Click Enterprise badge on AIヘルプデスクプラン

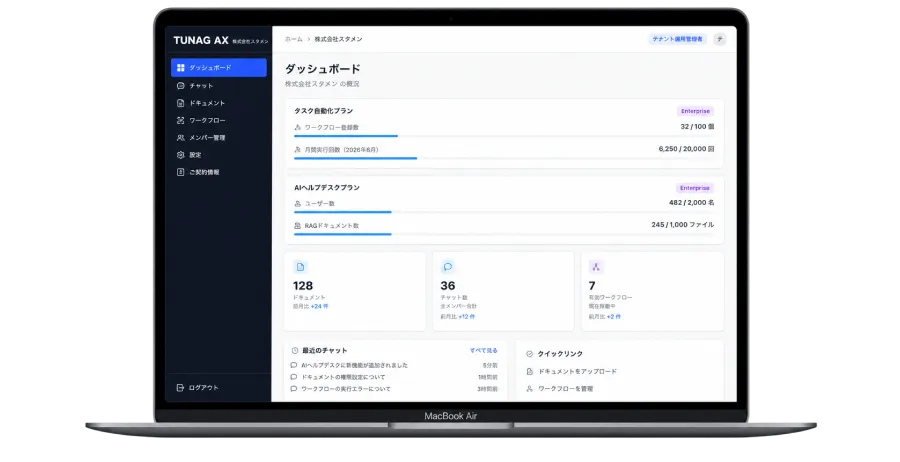(x=695, y=188)
